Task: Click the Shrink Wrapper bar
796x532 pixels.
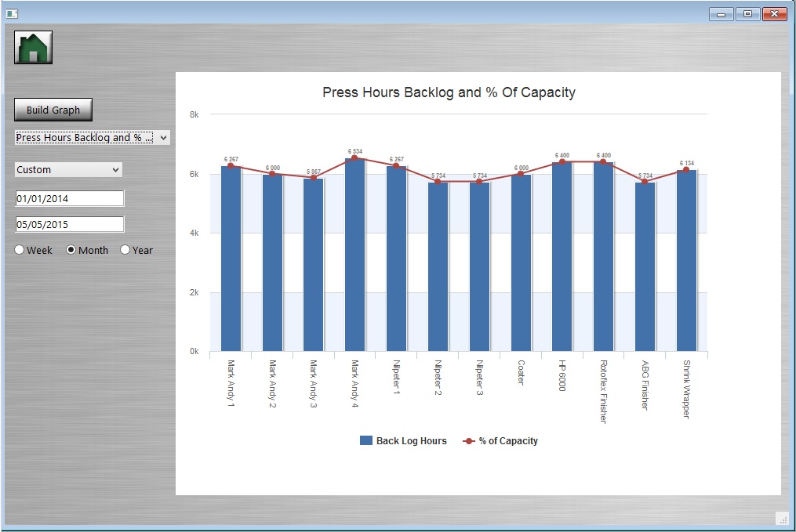Action: pos(686,260)
